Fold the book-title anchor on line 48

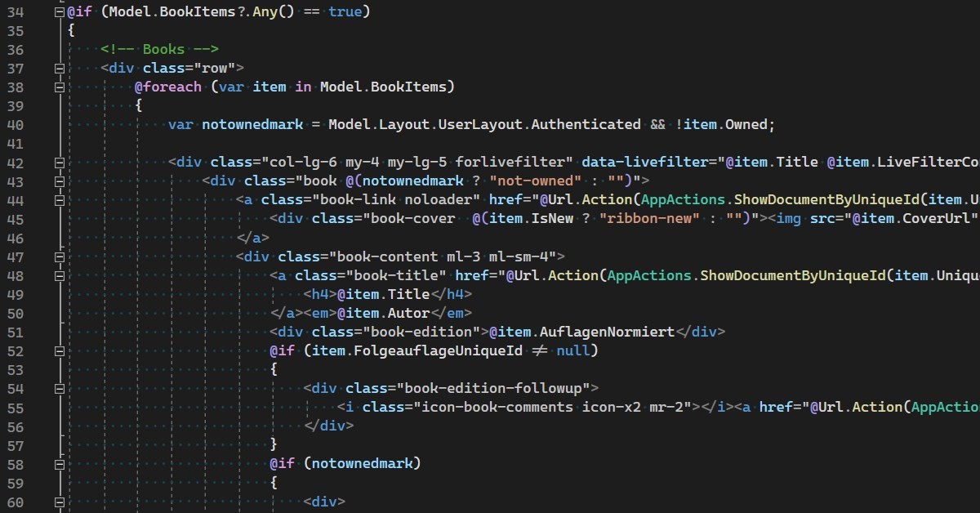click(58, 275)
